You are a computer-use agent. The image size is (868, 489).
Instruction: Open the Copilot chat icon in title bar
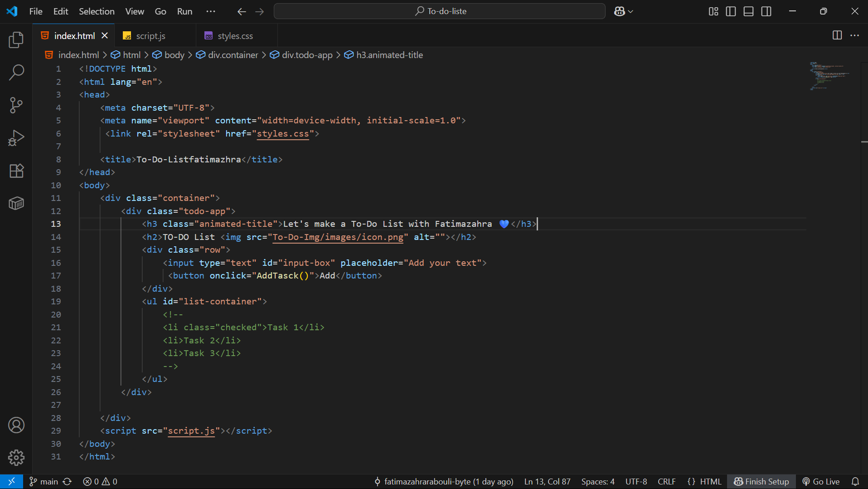click(619, 11)
